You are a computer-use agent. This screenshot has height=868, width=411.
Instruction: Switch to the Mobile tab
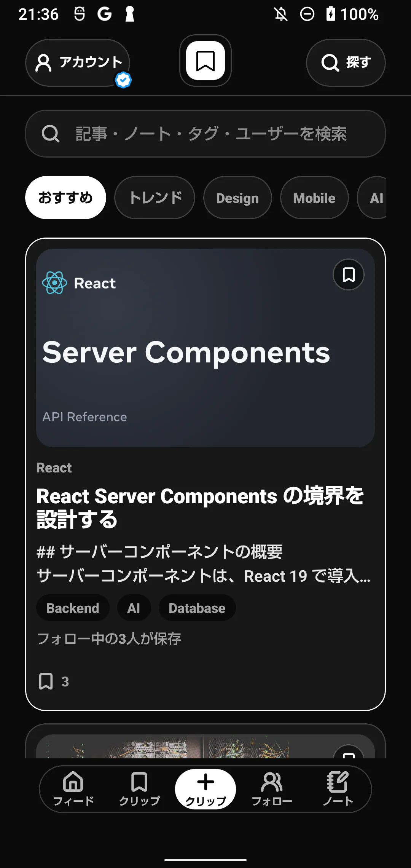pyautogui.click(x=314, y=198)
